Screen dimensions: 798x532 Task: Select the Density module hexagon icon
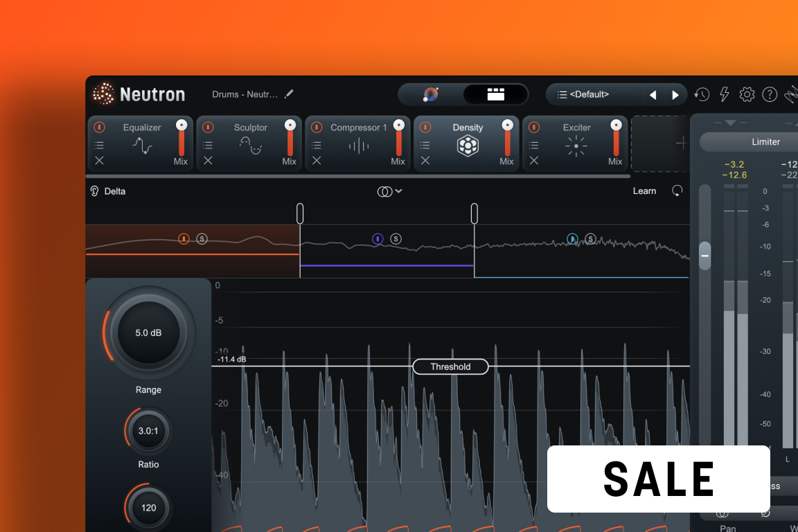coord(467,146)
